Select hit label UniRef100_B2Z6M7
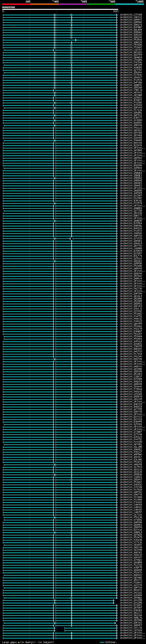 pos(131,254)
